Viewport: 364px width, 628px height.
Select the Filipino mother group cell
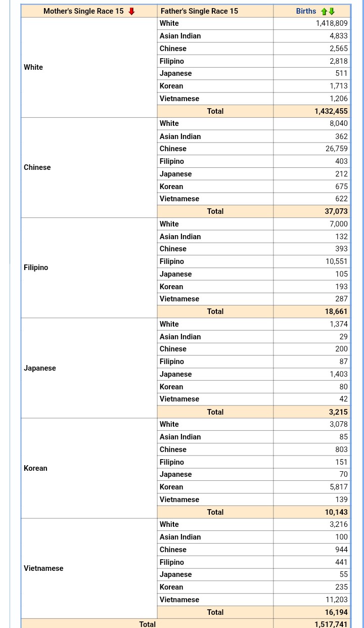tap(89, 267)
